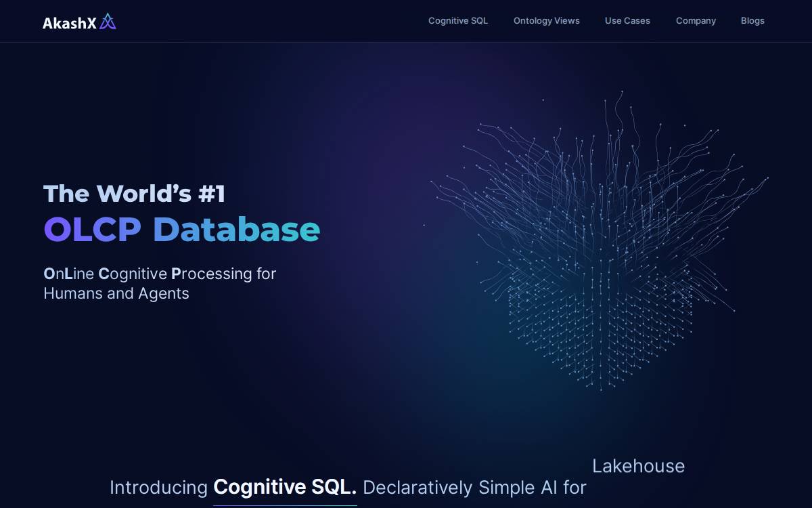
Task: Open the Ontology Views nav item
Action: coord(547,21)
